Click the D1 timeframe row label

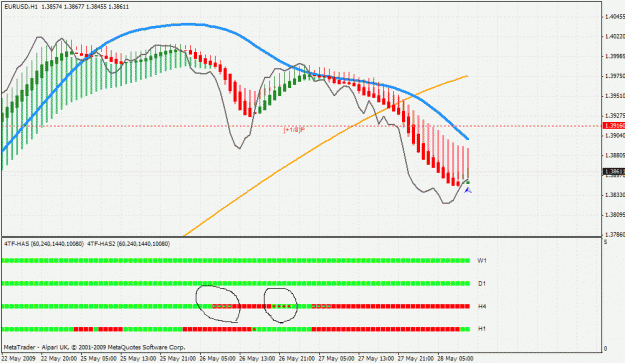click(482, 284)
